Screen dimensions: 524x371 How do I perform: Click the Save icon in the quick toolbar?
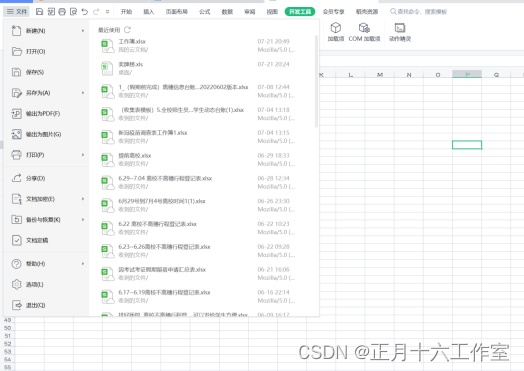39,12
